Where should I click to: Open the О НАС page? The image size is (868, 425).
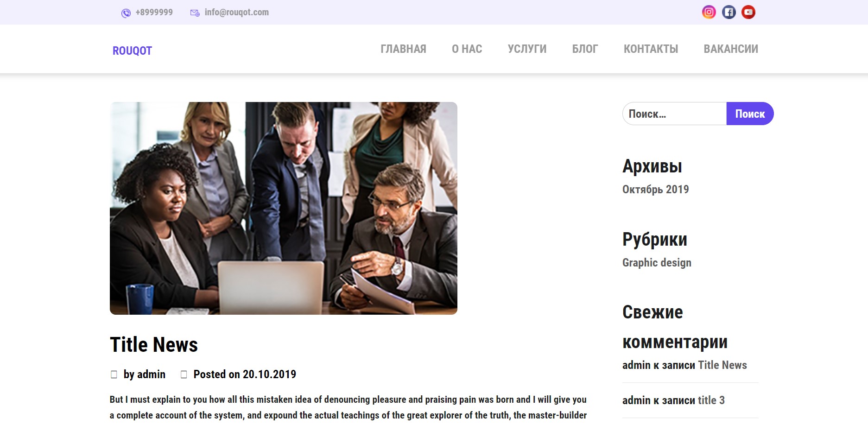467,49
